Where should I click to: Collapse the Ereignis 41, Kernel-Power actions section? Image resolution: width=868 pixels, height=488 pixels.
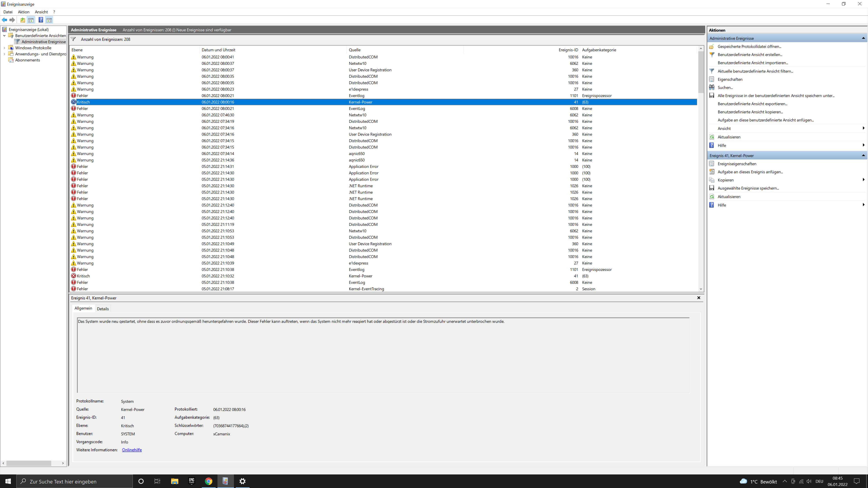pos(863,156)
